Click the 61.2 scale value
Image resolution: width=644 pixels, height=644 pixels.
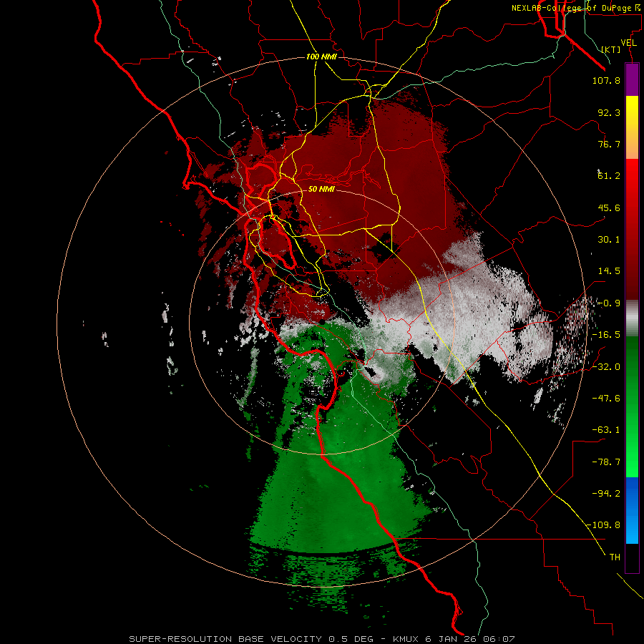click(609, 176)
